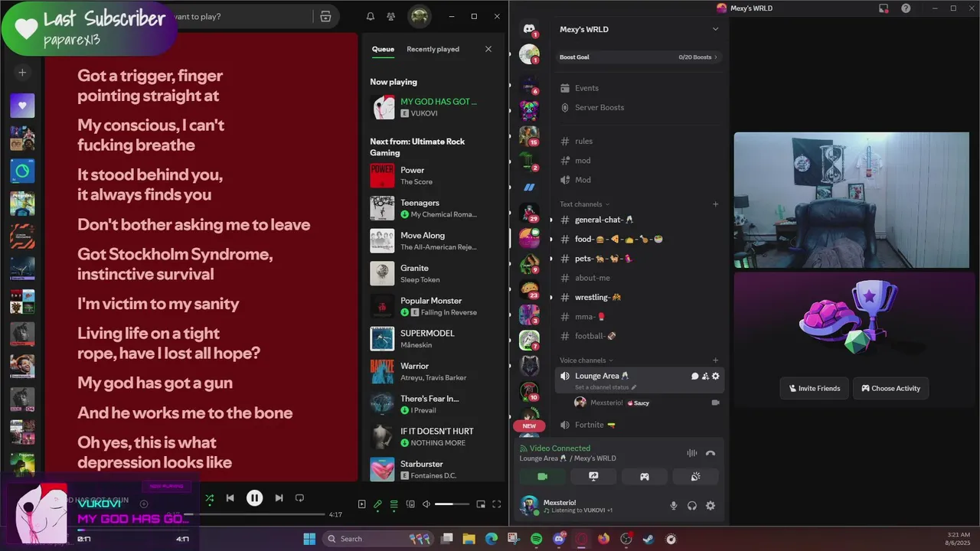Create channel plus next to Text channels
This screenshot has width=980, height=551.
(716, 204)
